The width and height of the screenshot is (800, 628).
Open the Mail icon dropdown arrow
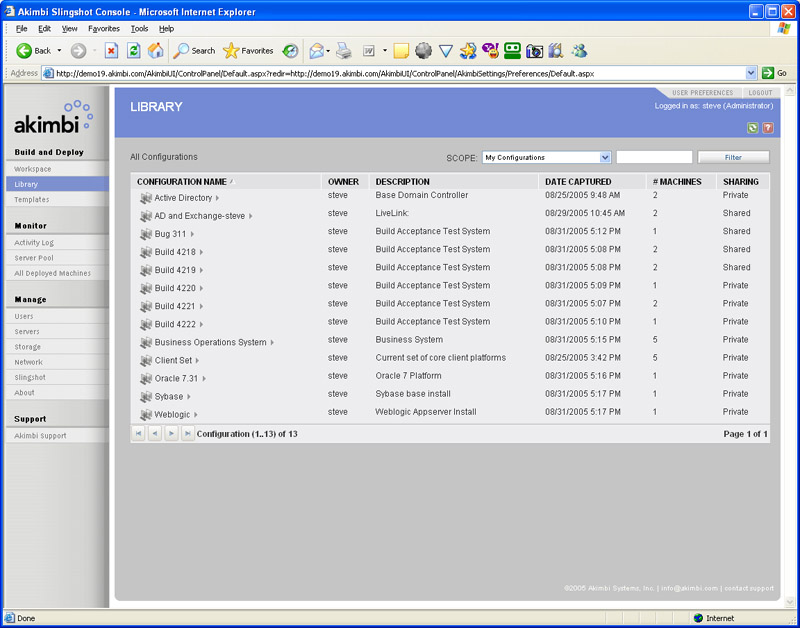(328, 51)
